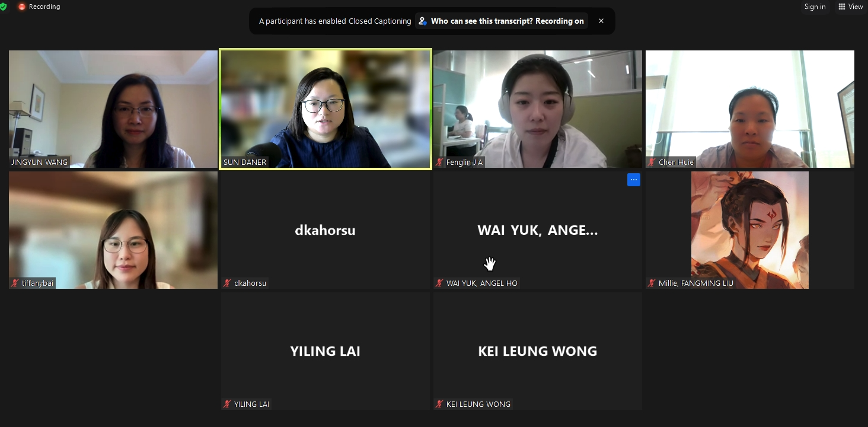Click the red Recording indicator icon
Viewport: 868px width, 427px height.
point(22,7)
